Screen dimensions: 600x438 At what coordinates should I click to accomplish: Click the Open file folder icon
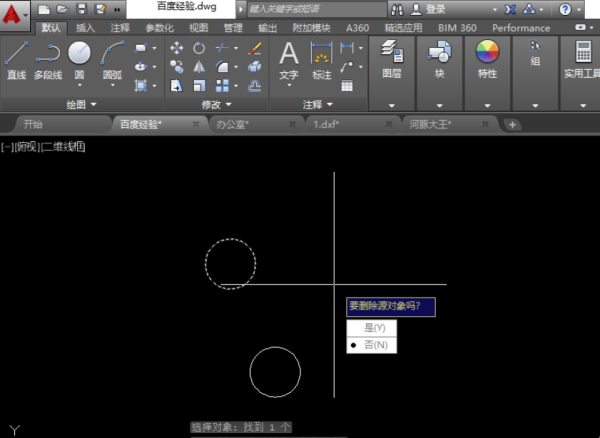pyautogui.click(x=62, y=9)
